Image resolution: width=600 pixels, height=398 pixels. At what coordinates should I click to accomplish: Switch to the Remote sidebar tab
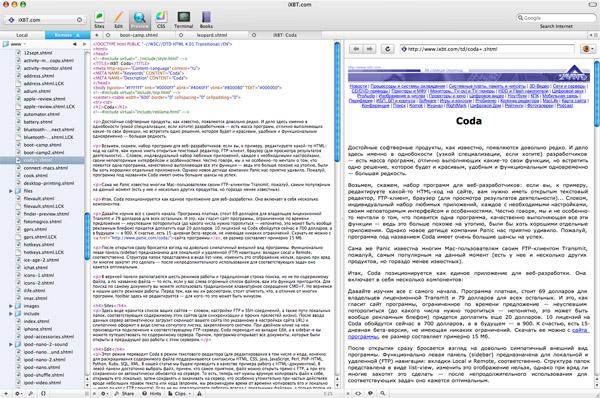(x=67, y=35)
